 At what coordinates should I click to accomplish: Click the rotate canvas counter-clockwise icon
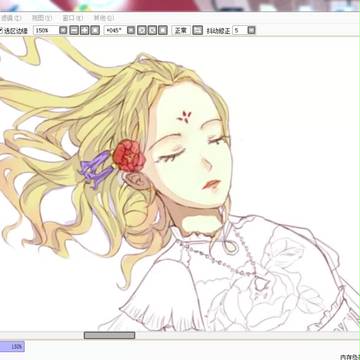point(142,30)
